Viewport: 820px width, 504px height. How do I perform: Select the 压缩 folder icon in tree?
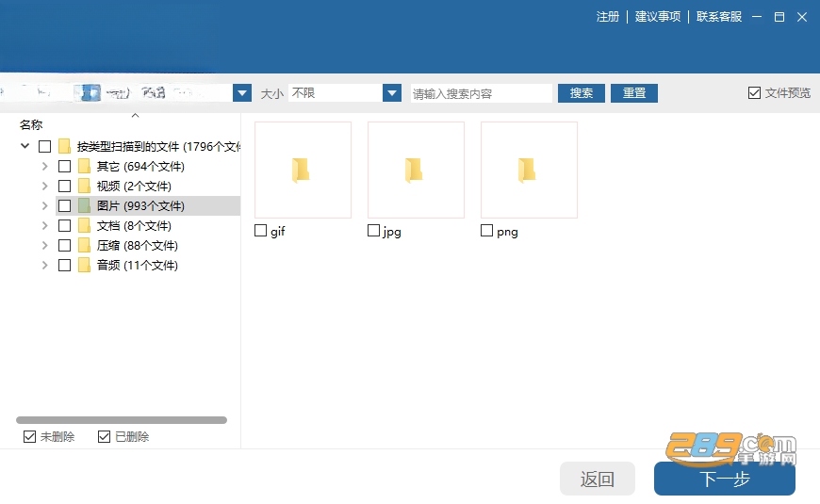coord(84,245)
